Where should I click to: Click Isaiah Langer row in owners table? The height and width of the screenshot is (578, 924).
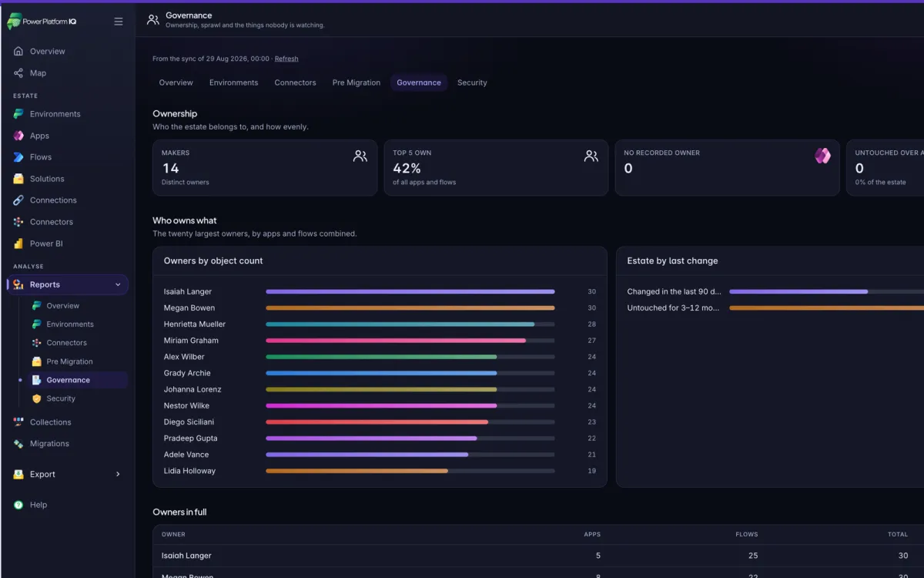point(538,556)
